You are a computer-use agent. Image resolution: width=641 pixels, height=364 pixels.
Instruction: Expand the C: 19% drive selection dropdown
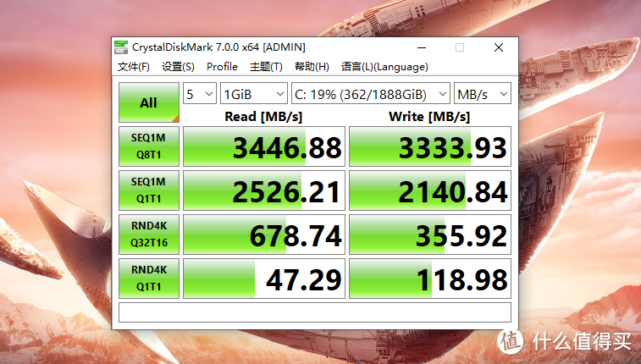click(x=370, y=94)
